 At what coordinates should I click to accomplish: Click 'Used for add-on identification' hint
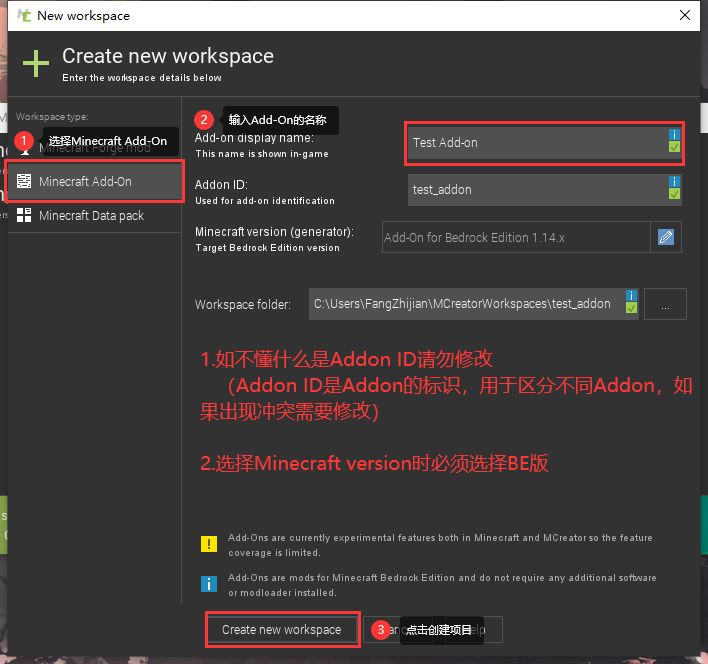click(x=265, y=200)
